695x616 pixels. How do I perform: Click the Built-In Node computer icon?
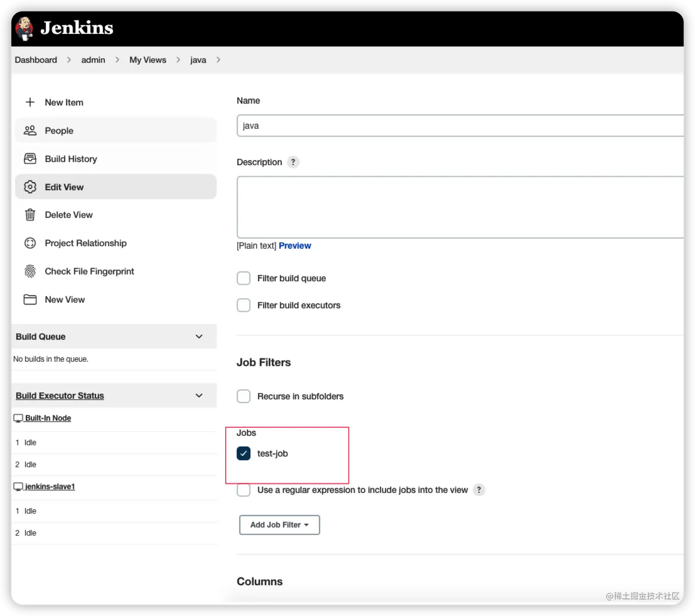point(18,418)
